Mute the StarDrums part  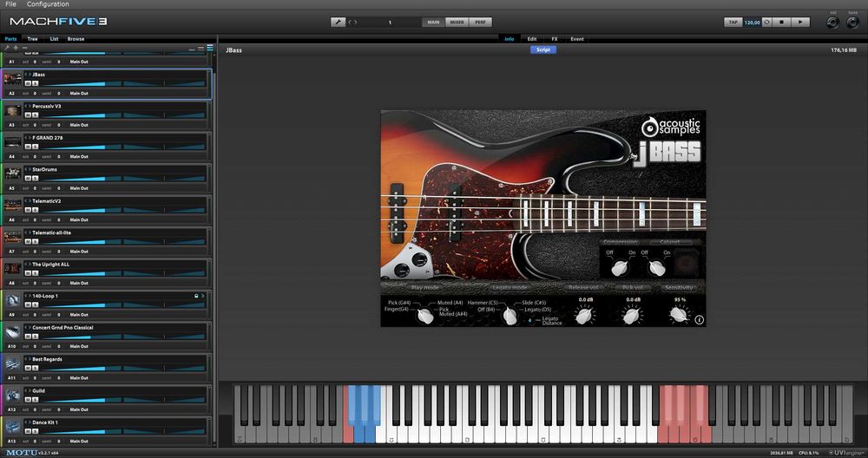coord(28,178)
